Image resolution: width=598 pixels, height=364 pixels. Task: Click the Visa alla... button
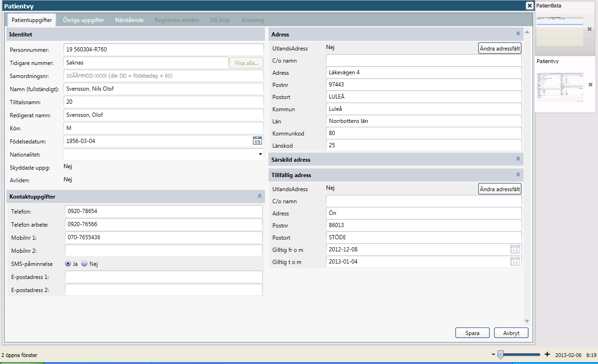[x=246, y=63]
